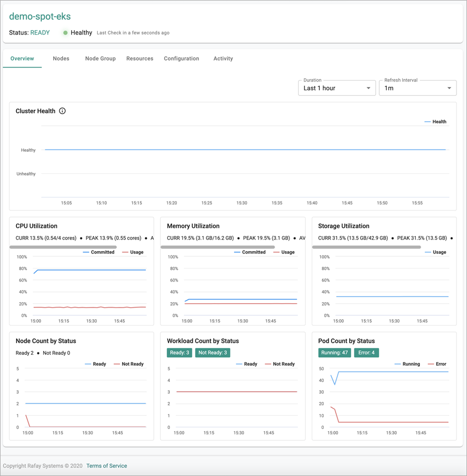Viewport: 467px width, 476px height.
Task: Click 'CURR 19.5% (3.1 GB/16.2 GB)' memory value
Action: click(200, 238)
